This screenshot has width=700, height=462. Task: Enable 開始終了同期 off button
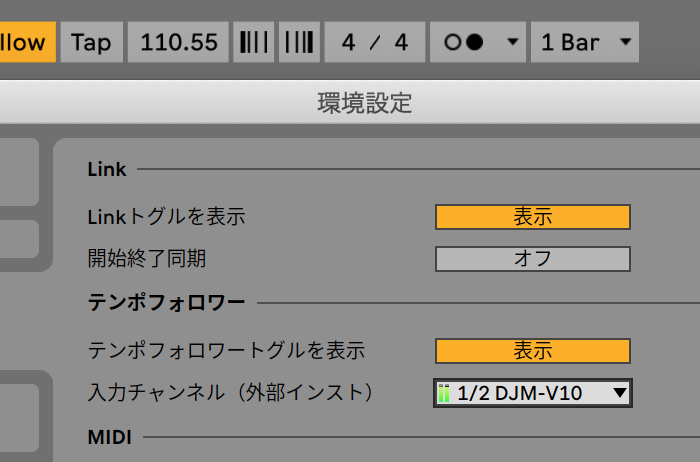click(533, 259)
